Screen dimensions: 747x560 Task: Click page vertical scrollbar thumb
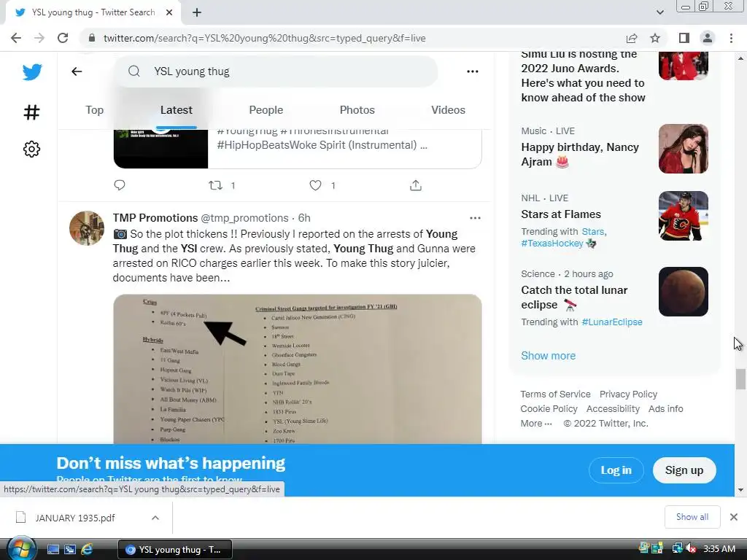[740, 379]
